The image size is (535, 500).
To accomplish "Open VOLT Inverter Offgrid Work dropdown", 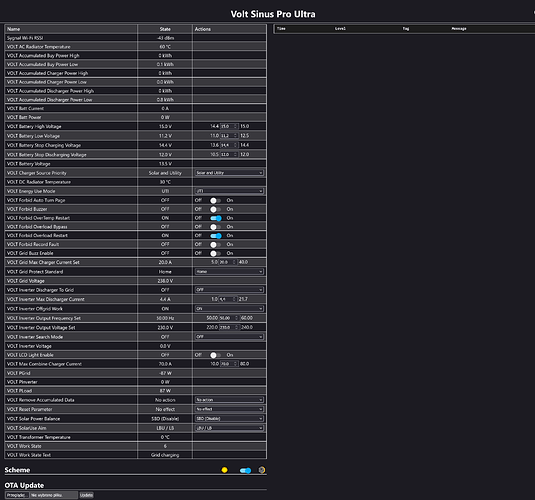I will [229, 309].
